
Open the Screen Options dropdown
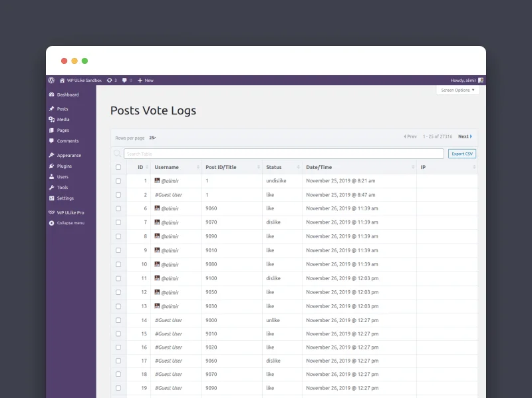tap(457, 91)
